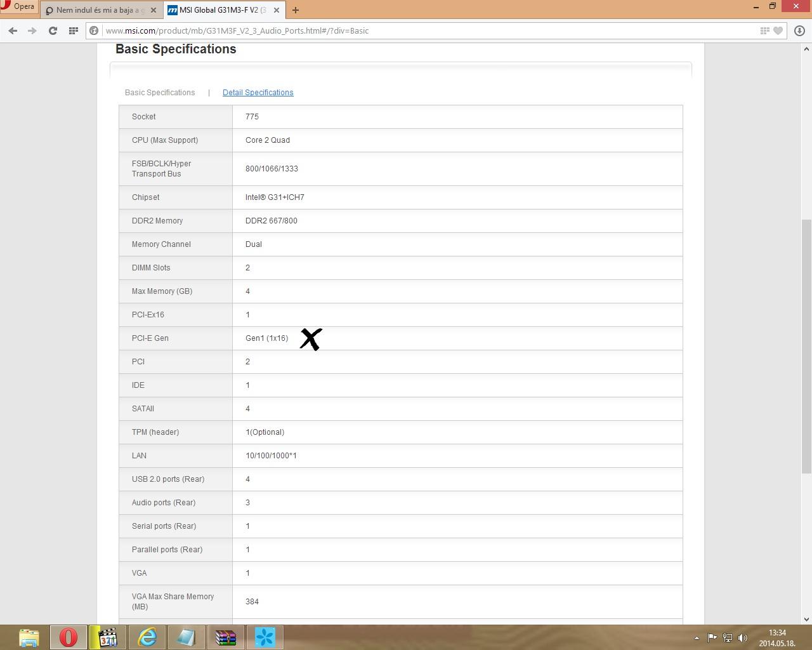Click the 'IDE' row label
The image size is (812, 650).
point(138,385)
